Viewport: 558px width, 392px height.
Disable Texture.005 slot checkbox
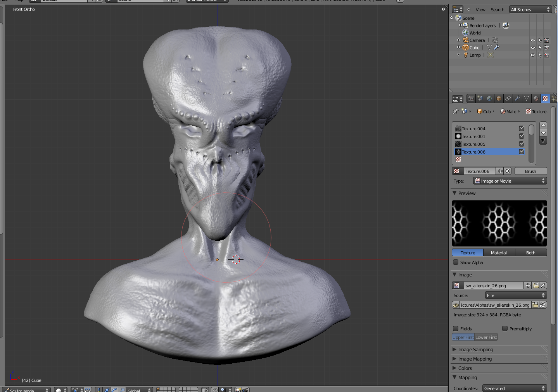coord(522,143)
